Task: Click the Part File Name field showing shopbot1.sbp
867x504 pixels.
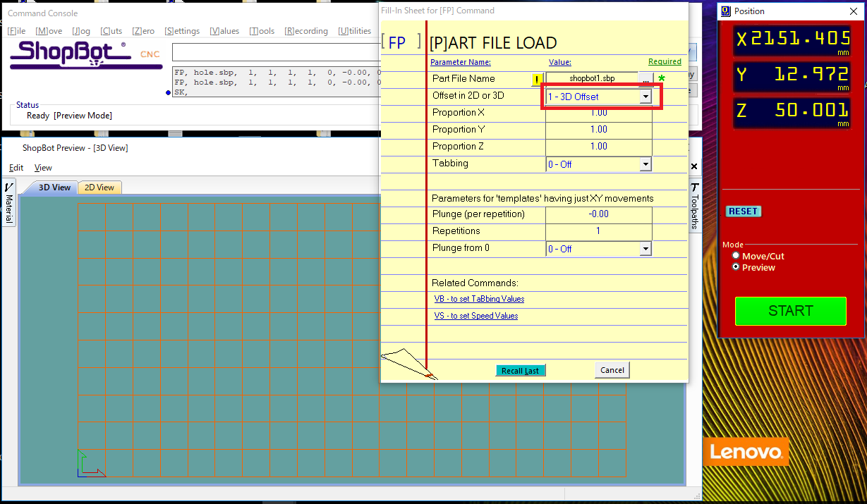Action: click(593, 79)
